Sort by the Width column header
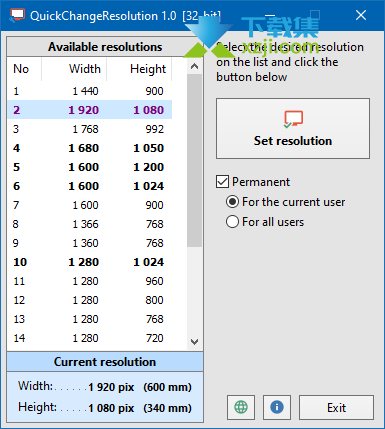 (74, 69)
